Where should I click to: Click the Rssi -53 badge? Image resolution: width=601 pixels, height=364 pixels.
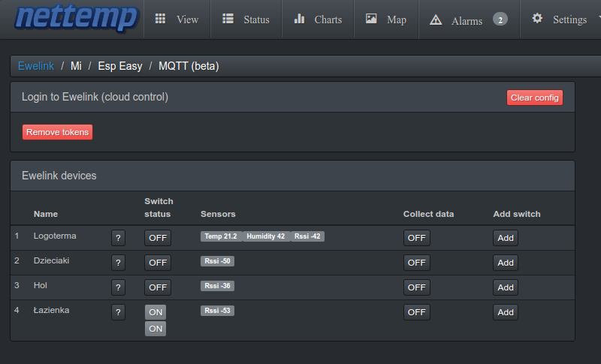click(x=217, y=311)
